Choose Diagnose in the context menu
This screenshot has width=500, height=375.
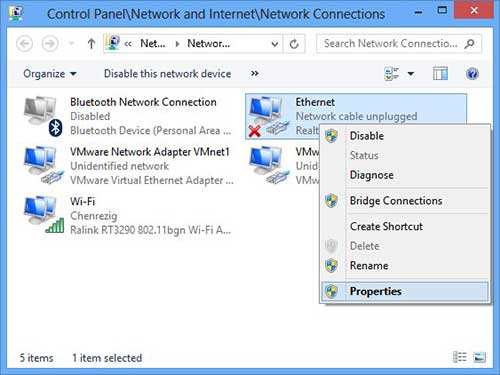point(405,175)
